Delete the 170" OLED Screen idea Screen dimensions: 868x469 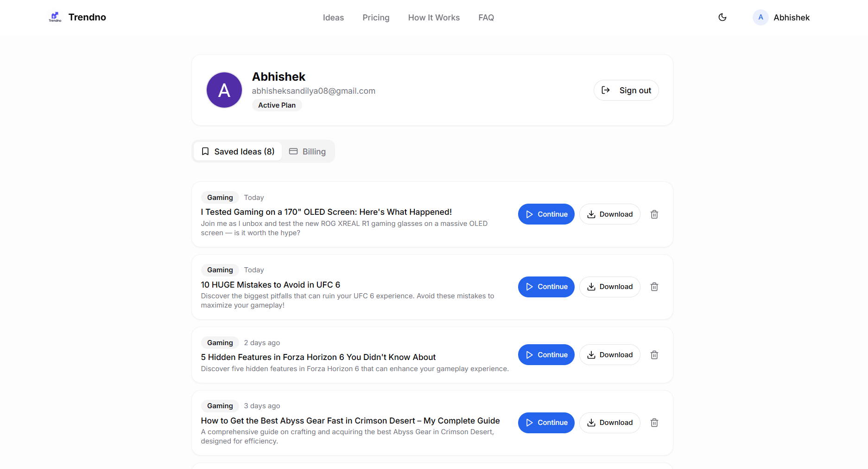click(654, 214)
